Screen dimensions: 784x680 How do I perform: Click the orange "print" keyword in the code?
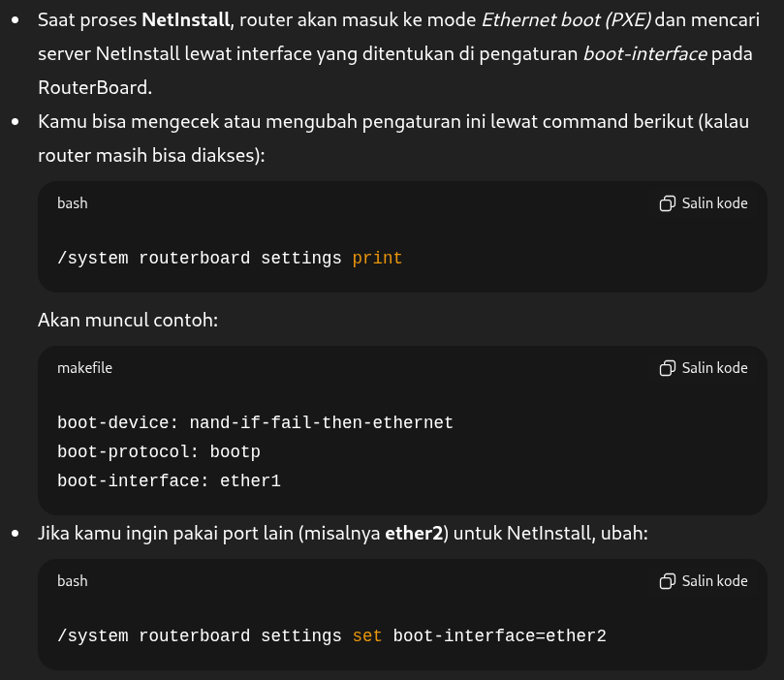click(377, 259)
